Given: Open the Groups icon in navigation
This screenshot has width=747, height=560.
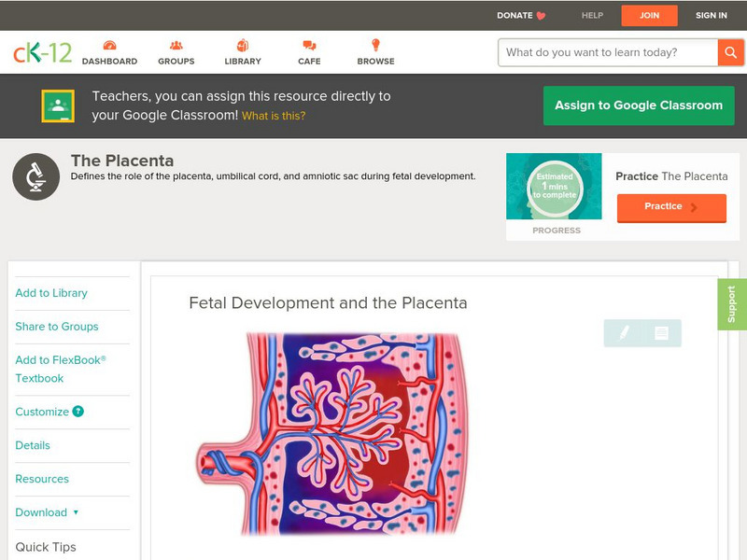Looking at the screenshot, I should click(x=176, y=46).
